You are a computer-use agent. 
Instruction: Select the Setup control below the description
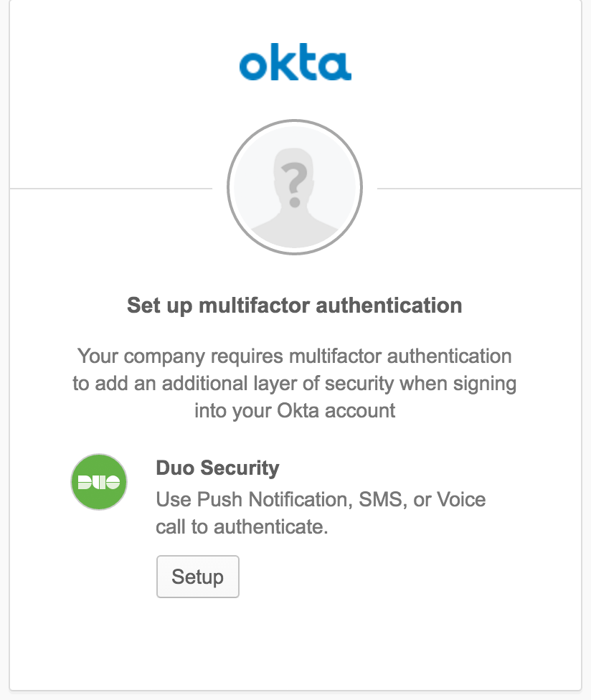tap(198, 576)
